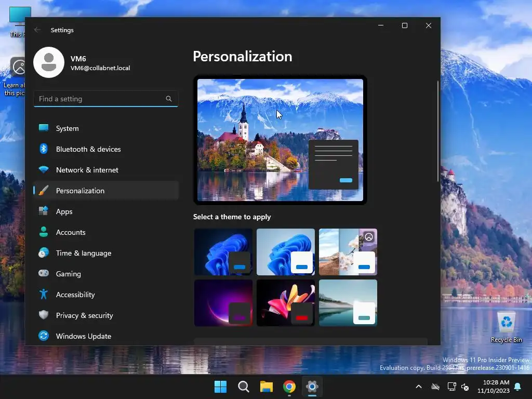Navigate to Accounts settings
Viewport: 532px width, 399px height.
pyautogui.click(x=106, y=232)
